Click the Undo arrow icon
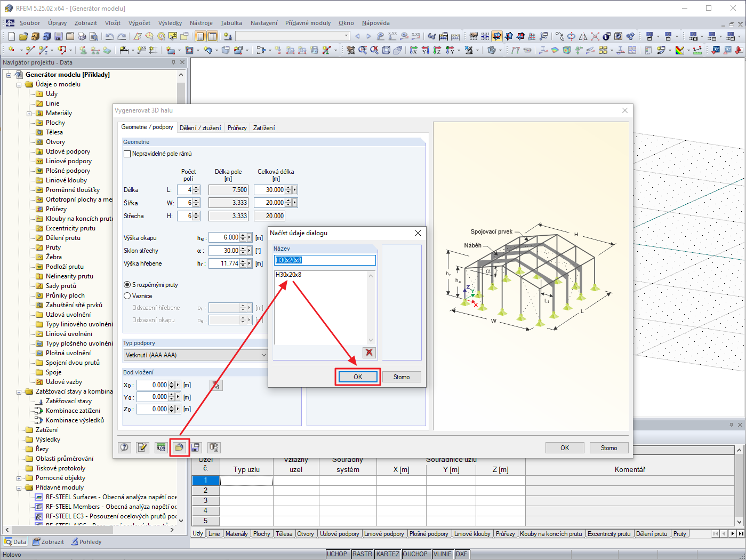Viewport: 746px width, 560px height. (109, 36)
